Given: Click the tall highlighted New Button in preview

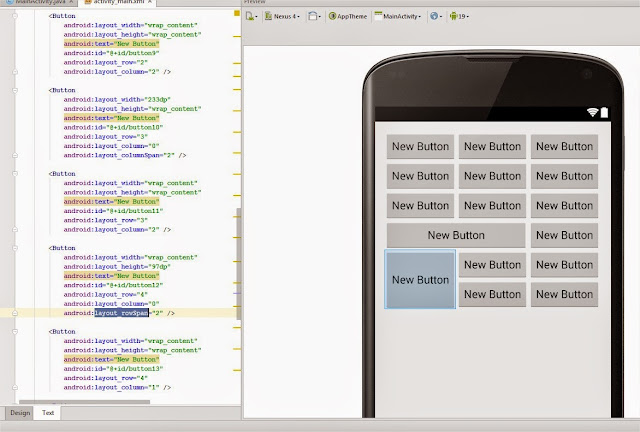Looking at the screenshot, I should click(x=420, y=280).
